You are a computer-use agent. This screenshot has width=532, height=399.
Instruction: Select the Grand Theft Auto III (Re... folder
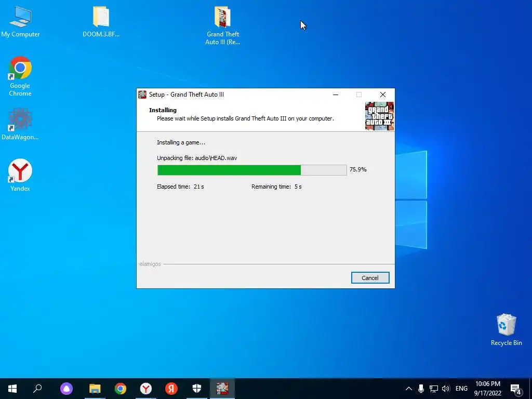tap(222, 26)
